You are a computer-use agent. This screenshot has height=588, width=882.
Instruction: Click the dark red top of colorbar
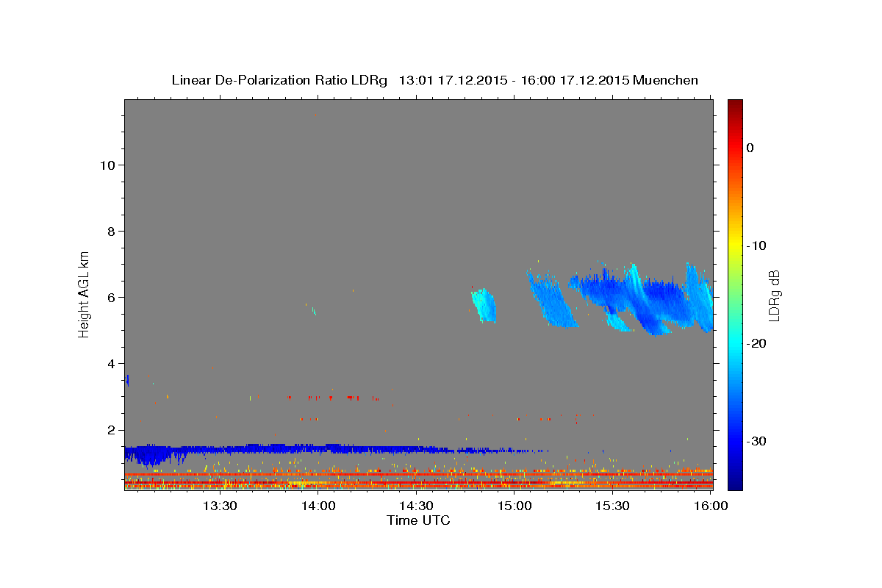click(735, 104)
